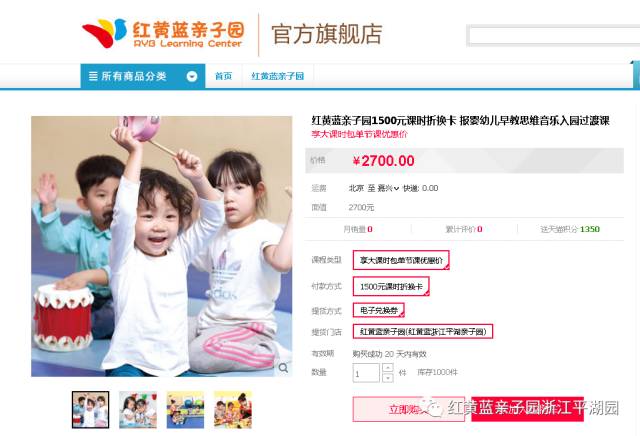Open the 红黄蓝亲子园 navigation tab
640x436 pixels.
(x=278, y=76)
